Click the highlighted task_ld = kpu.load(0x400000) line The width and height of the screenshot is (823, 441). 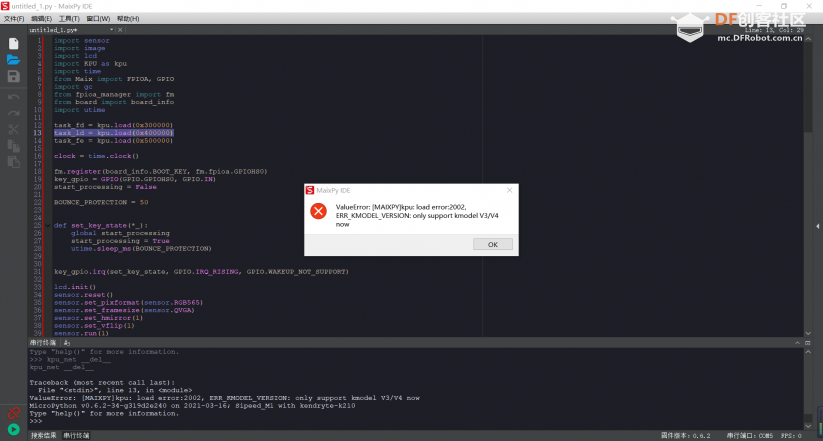click(113, 133)
